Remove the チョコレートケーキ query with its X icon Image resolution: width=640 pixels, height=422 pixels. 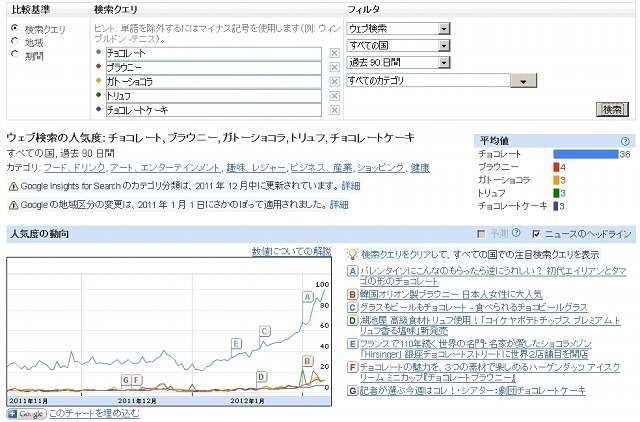point(334,110)
